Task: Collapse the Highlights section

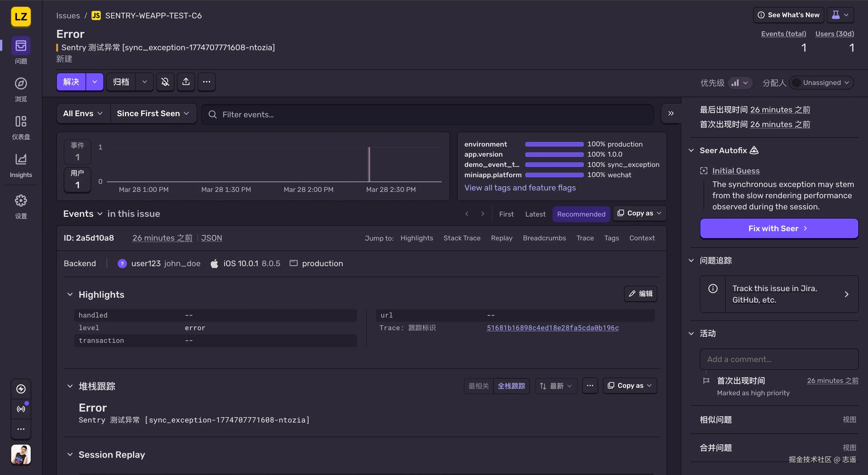Action: click(x=70, y=294)
